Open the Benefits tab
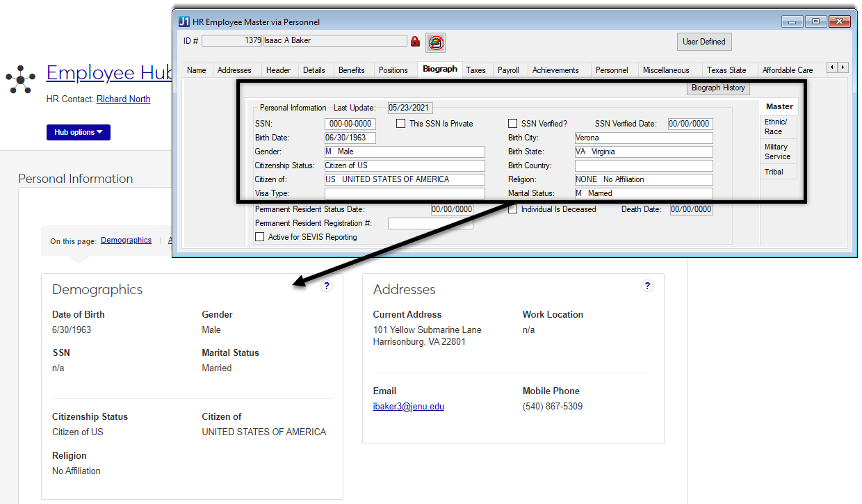This screenshot has width=862, height=504. click(351, 70)
